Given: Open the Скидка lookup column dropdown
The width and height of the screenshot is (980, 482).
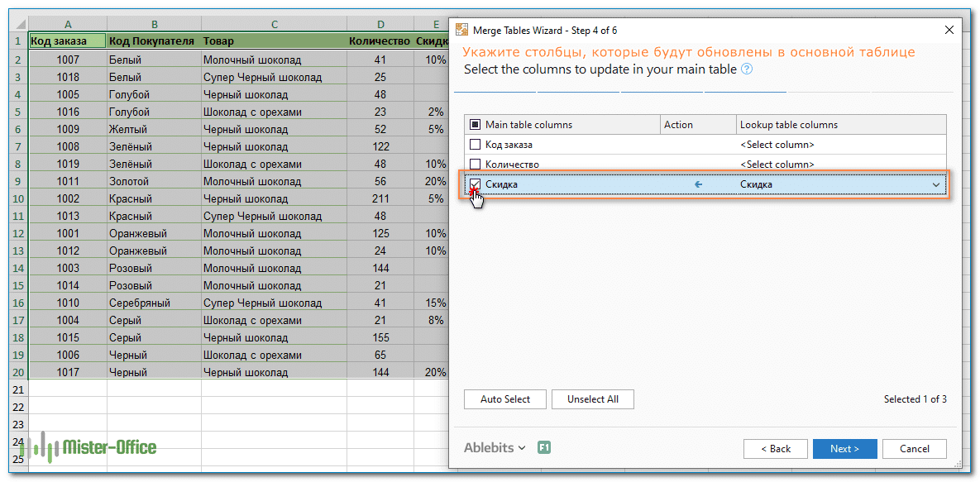Looking at the screenshot, I should point(936,184).
